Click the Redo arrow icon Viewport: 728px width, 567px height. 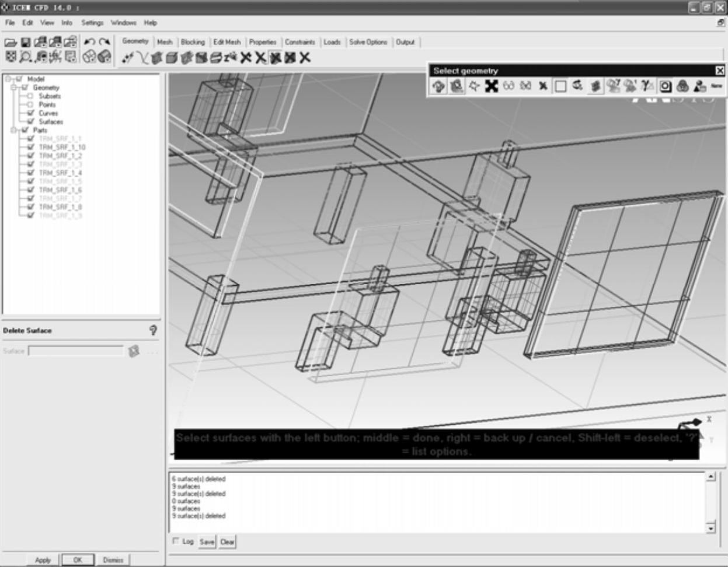point(105,42)
